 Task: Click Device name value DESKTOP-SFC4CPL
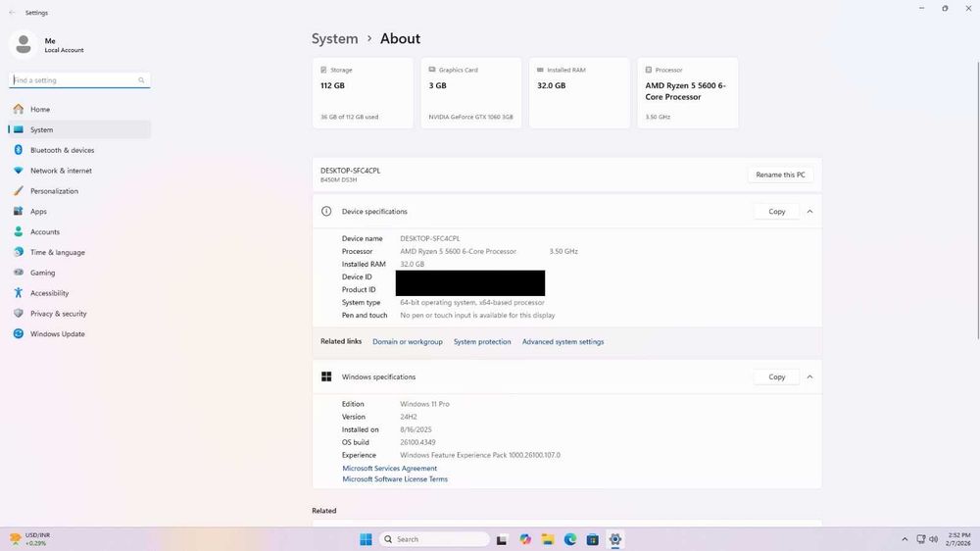coord(430,238)
